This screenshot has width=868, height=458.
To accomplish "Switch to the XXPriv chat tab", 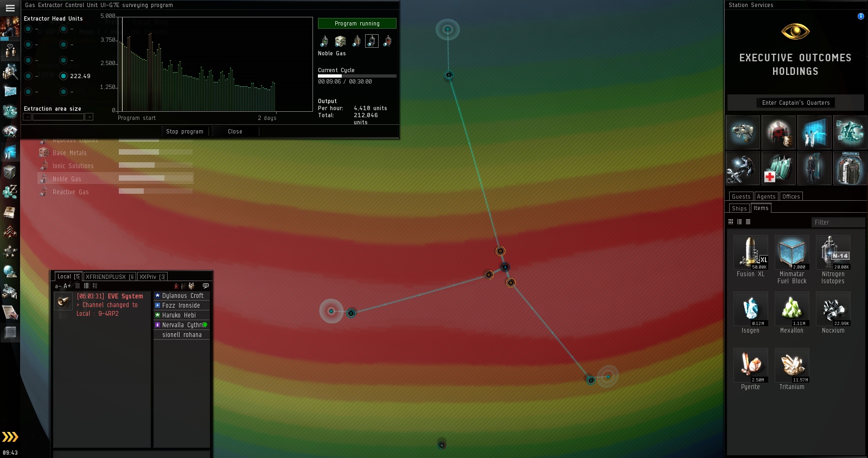I will tap(152, 276).
